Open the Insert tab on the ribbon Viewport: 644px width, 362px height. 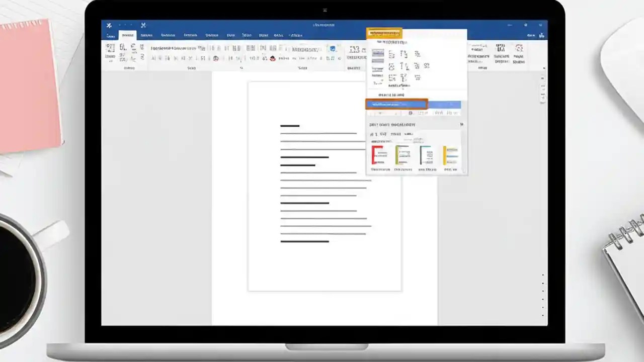click(x=146, y=35)
